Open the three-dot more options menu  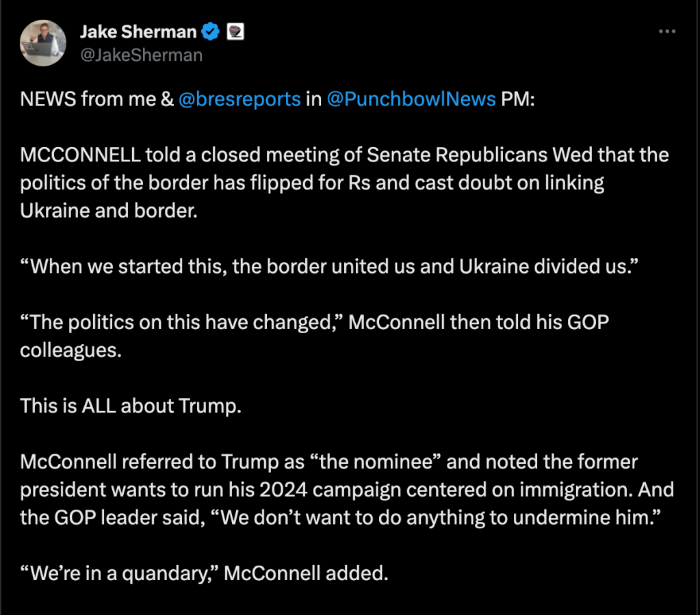666,32
